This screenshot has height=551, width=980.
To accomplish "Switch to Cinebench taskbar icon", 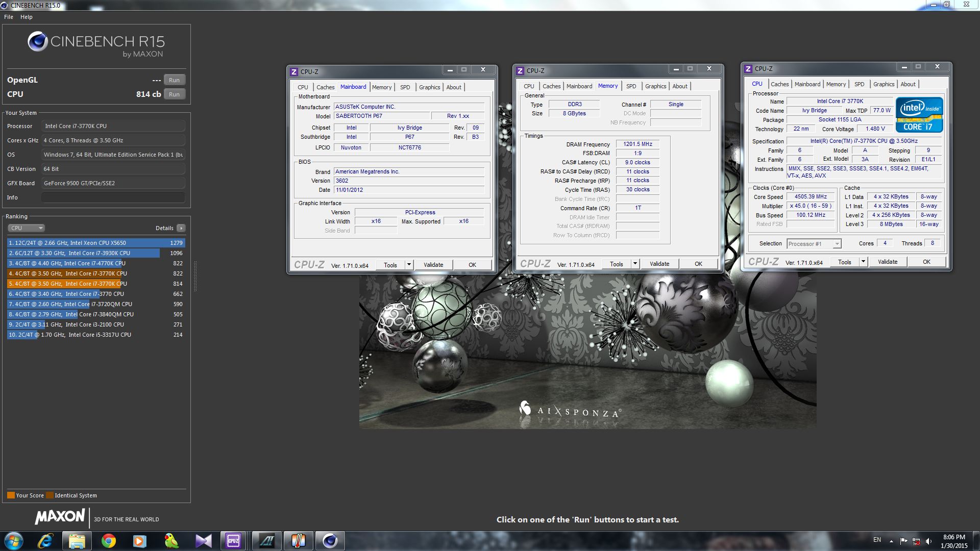I will (330, 541).
